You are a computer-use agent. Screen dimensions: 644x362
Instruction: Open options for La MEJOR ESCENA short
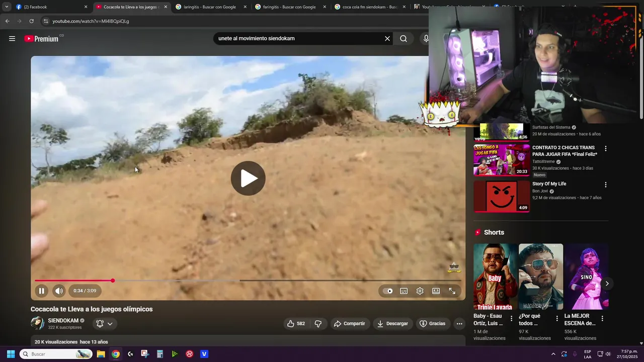tap(602, 319)
